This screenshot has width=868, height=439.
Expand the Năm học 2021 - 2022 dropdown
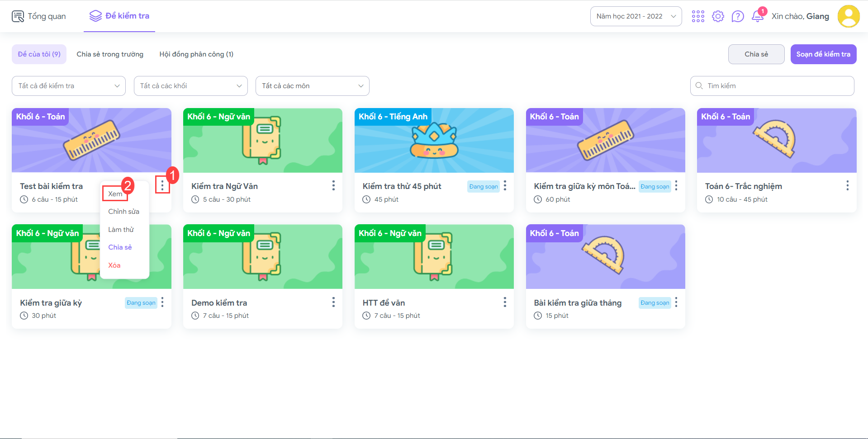tap(636, 16)
